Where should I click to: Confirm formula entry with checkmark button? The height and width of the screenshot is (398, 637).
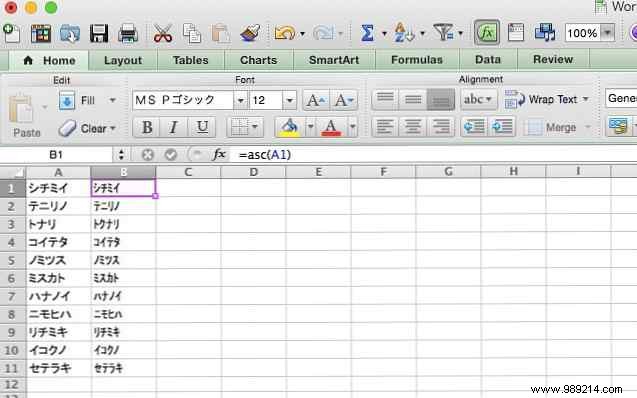pos(171,155)
